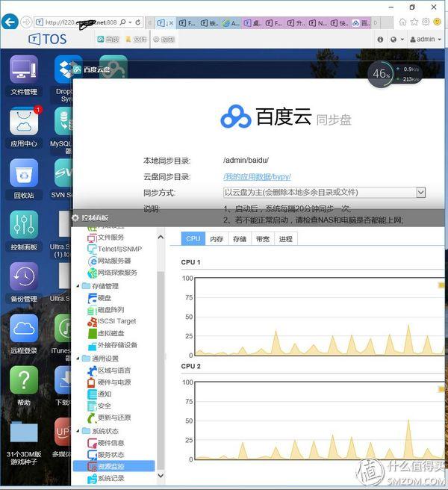Click the browser address bar
This screenshot has width=448, height=490.
[x=75, y=22]
